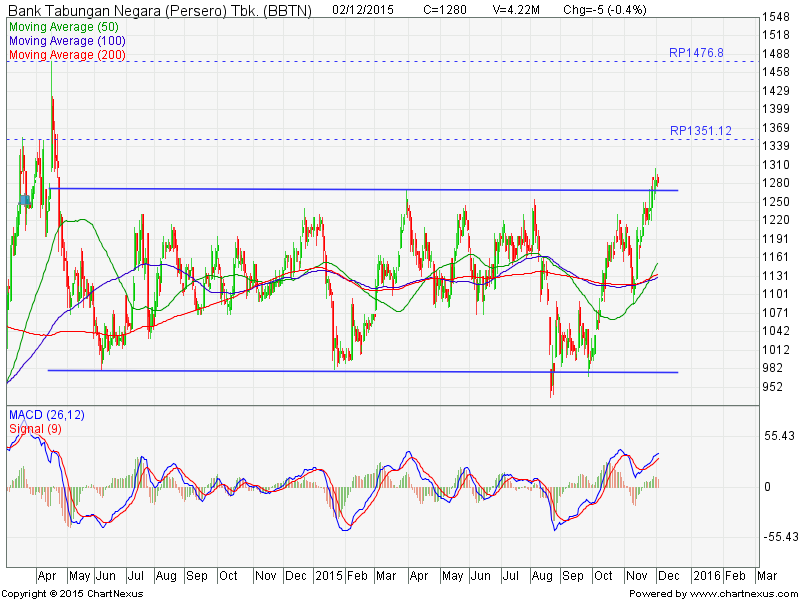Image resolution: width=800 pixels, height=600 pixels.
Task: Click the Bank Tabungan Negara chart title
Action: pyautogui.click(x=159, y=10)
